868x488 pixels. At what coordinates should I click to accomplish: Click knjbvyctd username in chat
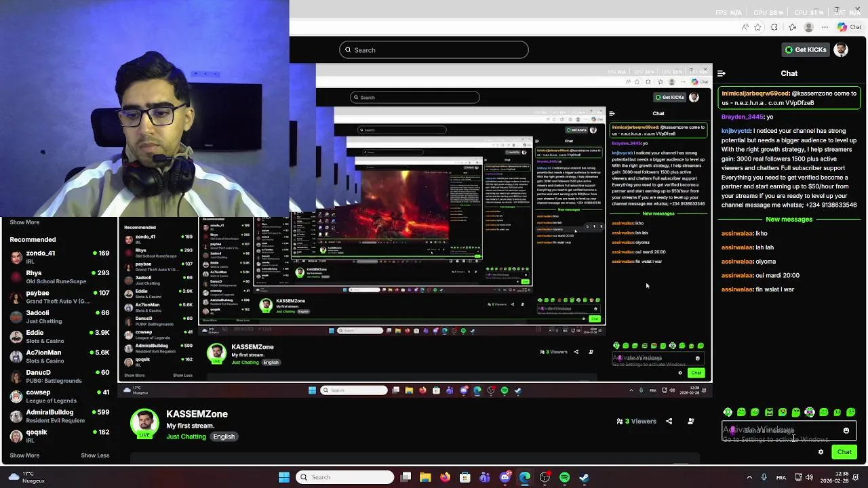point(736,131)
